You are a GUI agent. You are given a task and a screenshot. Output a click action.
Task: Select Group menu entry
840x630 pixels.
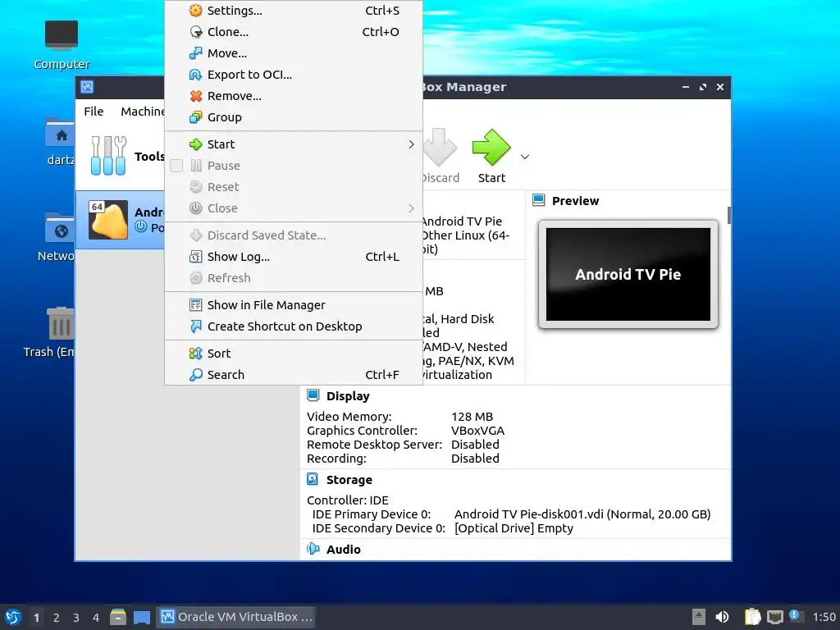click(x=294, y=117)
